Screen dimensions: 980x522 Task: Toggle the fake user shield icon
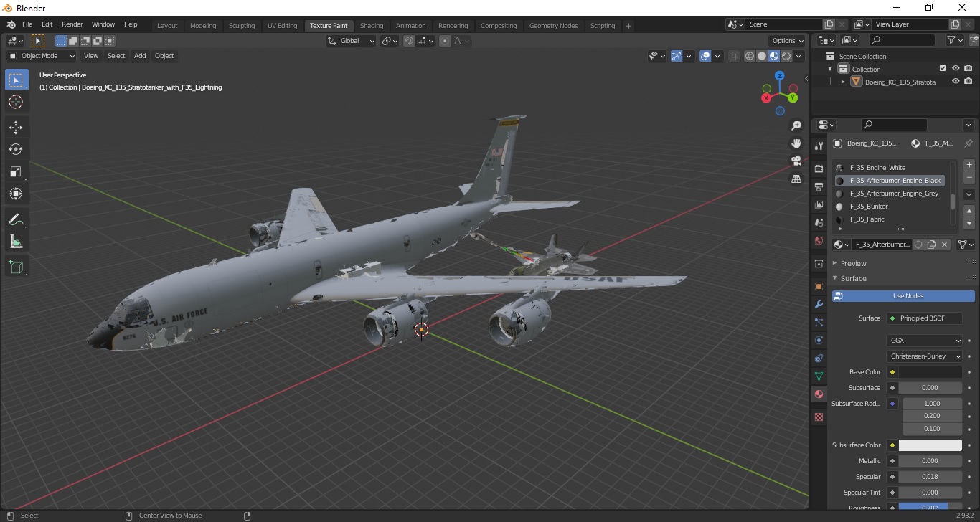coord(918,245)
